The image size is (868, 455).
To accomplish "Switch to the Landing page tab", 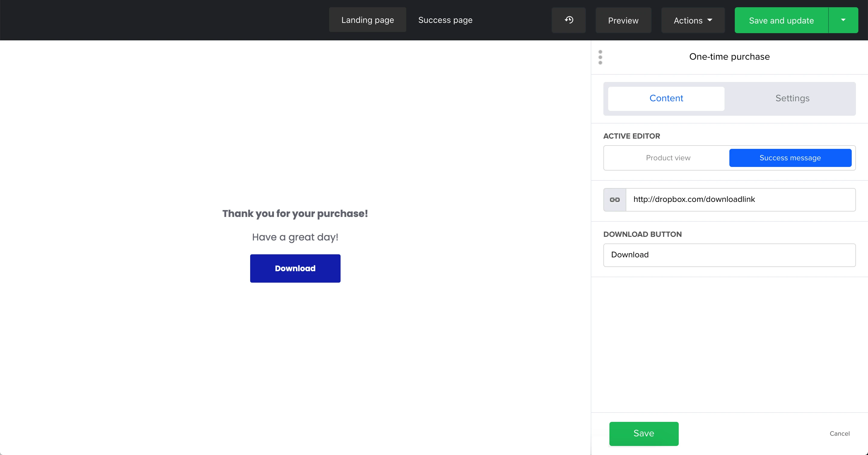I will pos(367,20).
